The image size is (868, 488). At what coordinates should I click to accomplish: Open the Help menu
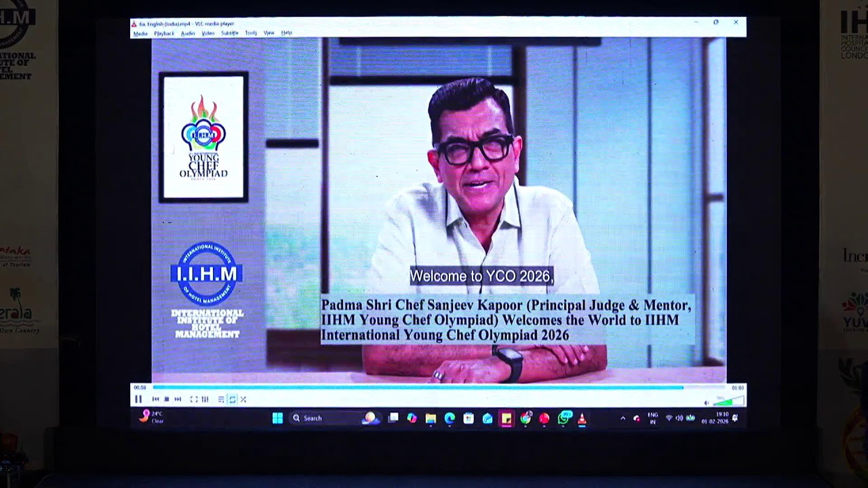(287, 33)
